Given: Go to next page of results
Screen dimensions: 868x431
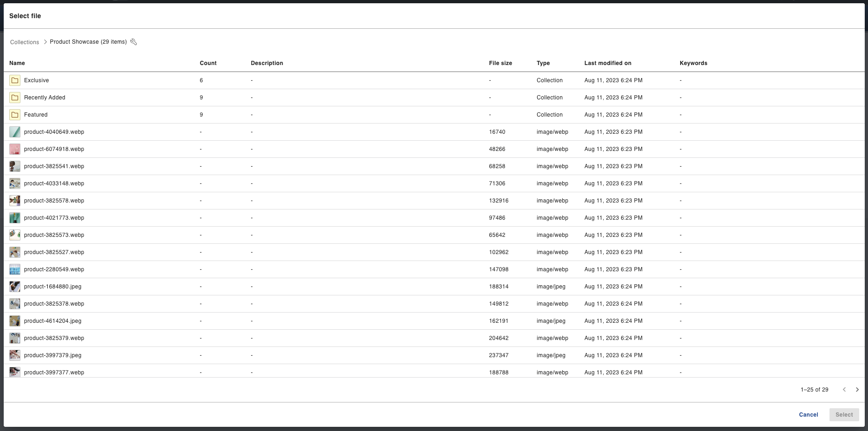Looking at the screenshot, I should pyautogui.click(x=857, y=390).
